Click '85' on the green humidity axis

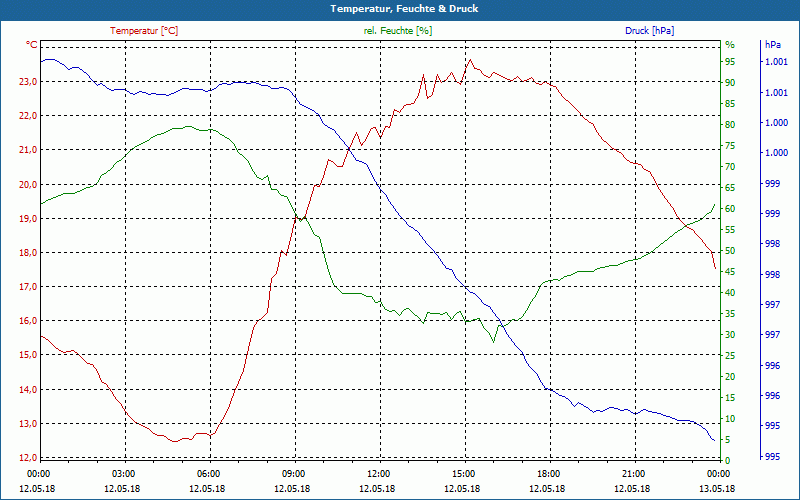click(730, 104)
